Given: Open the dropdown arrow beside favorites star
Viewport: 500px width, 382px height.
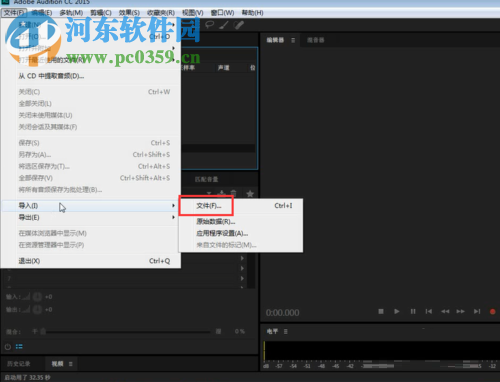Looking at the screenshot, I should point(209,193).
